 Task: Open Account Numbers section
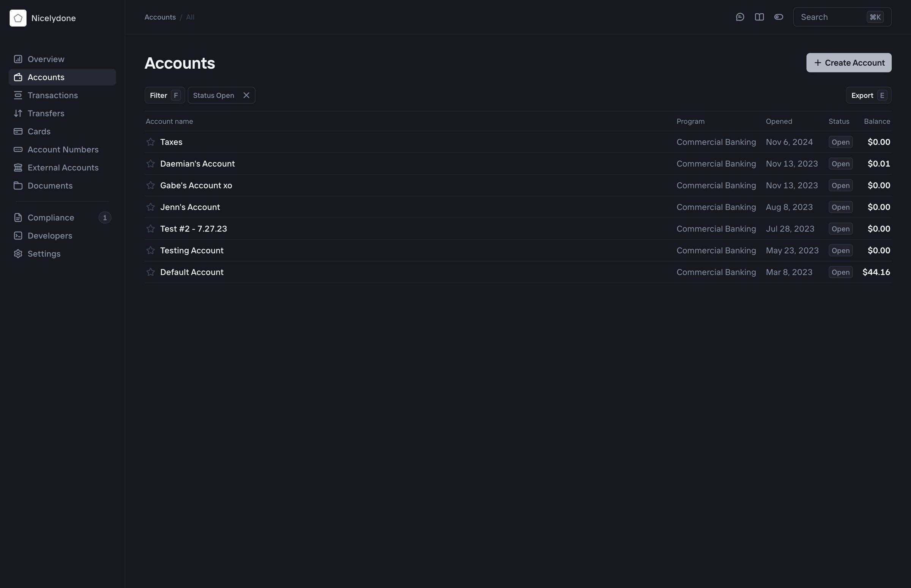62,150
